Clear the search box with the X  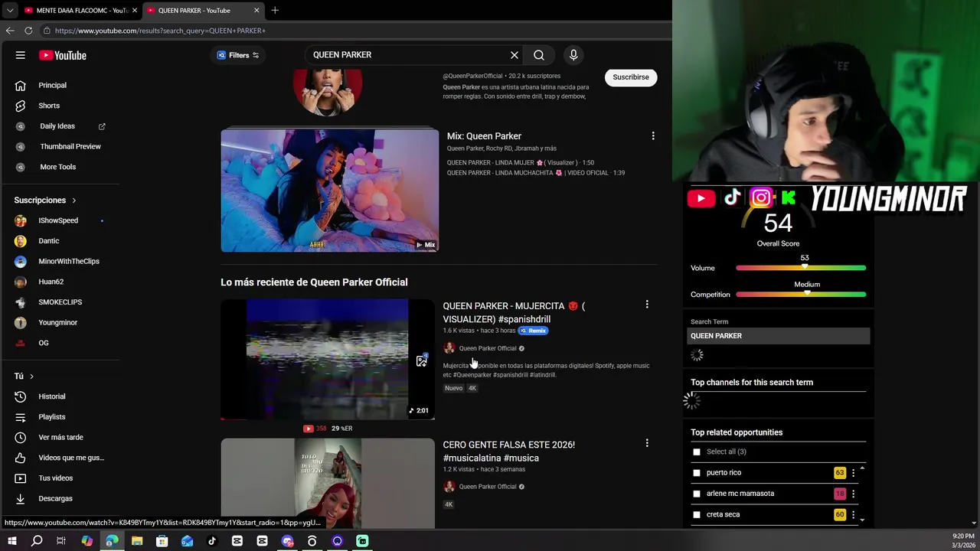pyautogui.click(x=514, y=55)
